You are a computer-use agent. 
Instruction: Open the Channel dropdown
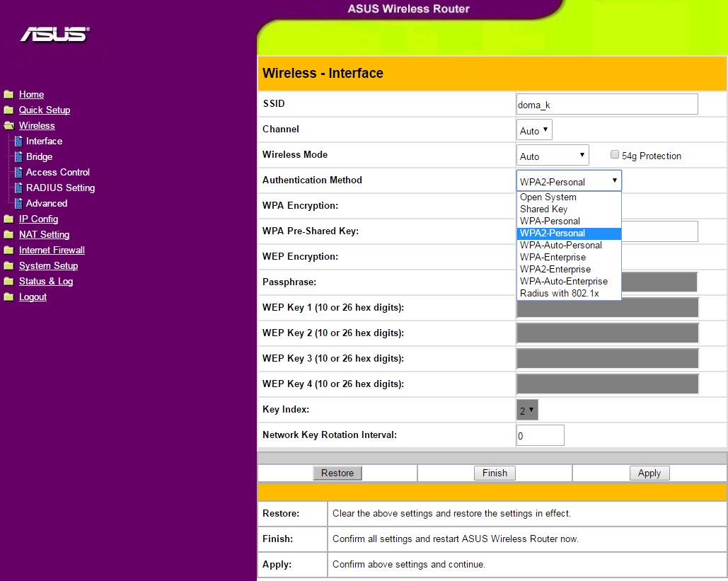pyautogui.click(x=534, y=130)
